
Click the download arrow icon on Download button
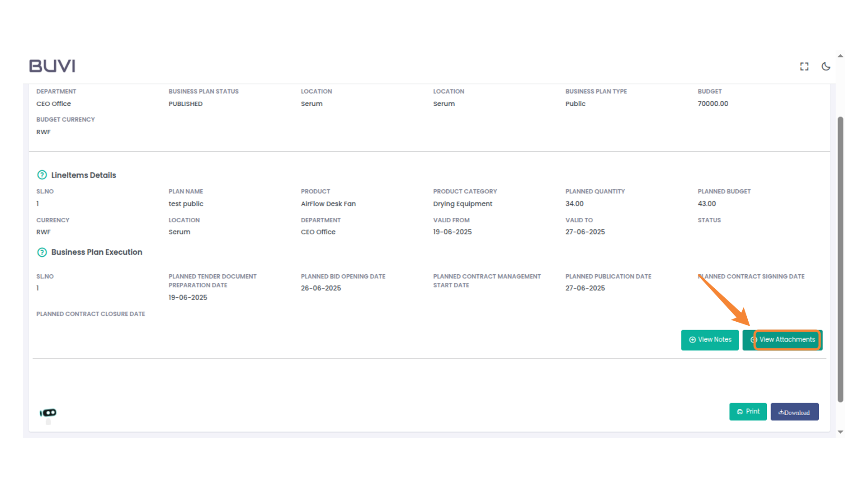tap(781, 412)
